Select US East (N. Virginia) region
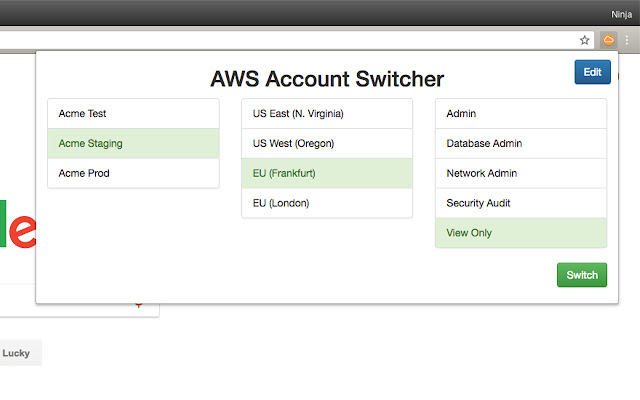 coord(327,114)
